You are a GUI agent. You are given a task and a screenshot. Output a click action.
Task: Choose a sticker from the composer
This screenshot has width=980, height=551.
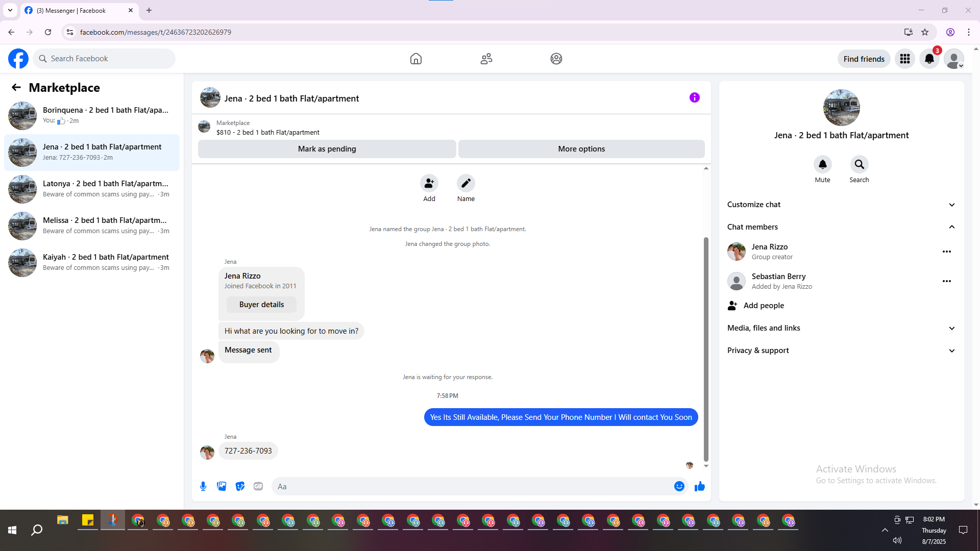point(240,486)
